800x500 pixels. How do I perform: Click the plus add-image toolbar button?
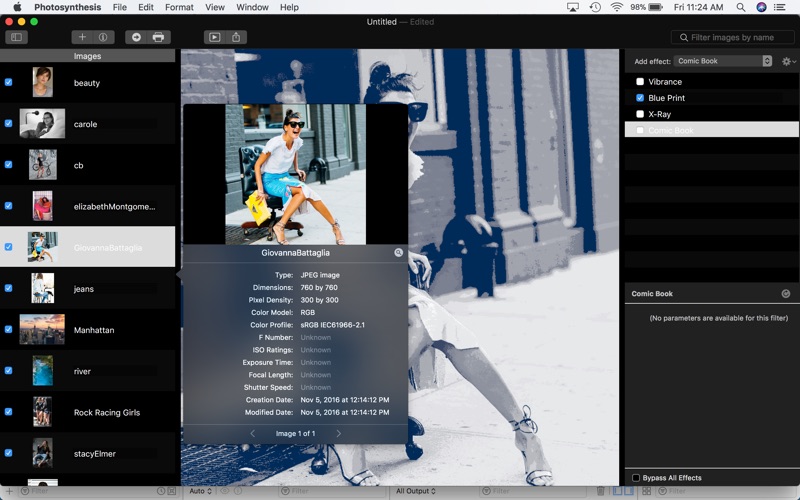(x=82, y=37)
